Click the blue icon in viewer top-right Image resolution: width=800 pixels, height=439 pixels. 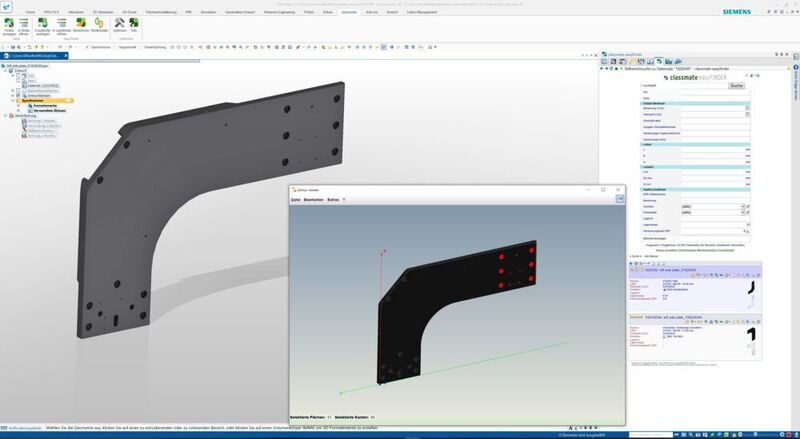point(619,200)
